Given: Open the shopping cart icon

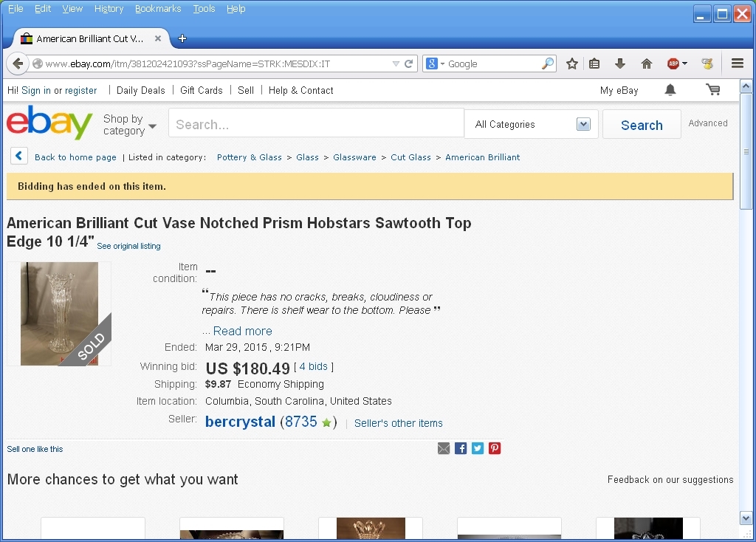Looking at the screenshot, I should pyautogui.click(x=712, y=90).
